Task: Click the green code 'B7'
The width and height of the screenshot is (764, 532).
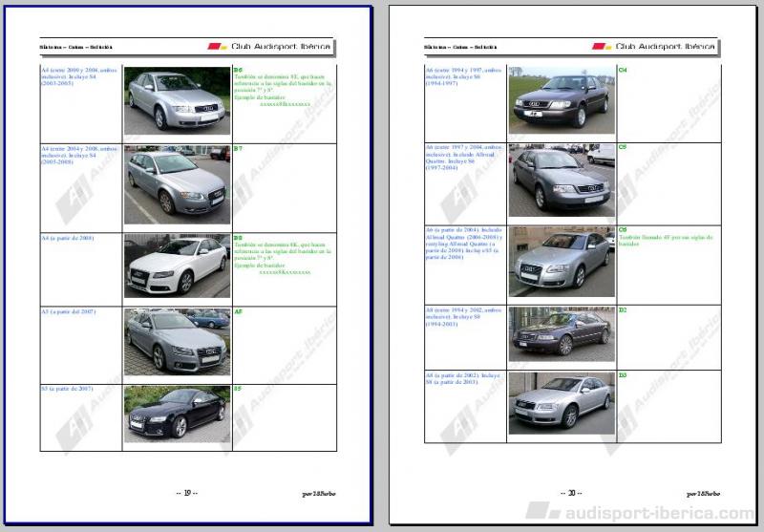Action: [x=238, y=149]
